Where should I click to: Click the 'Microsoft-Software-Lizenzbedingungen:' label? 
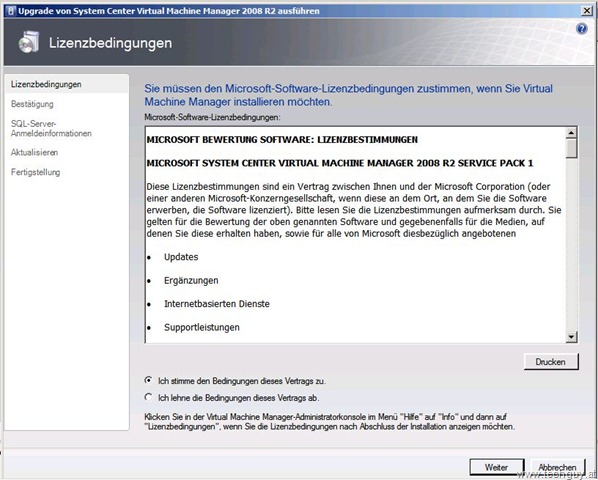(212, 117)
